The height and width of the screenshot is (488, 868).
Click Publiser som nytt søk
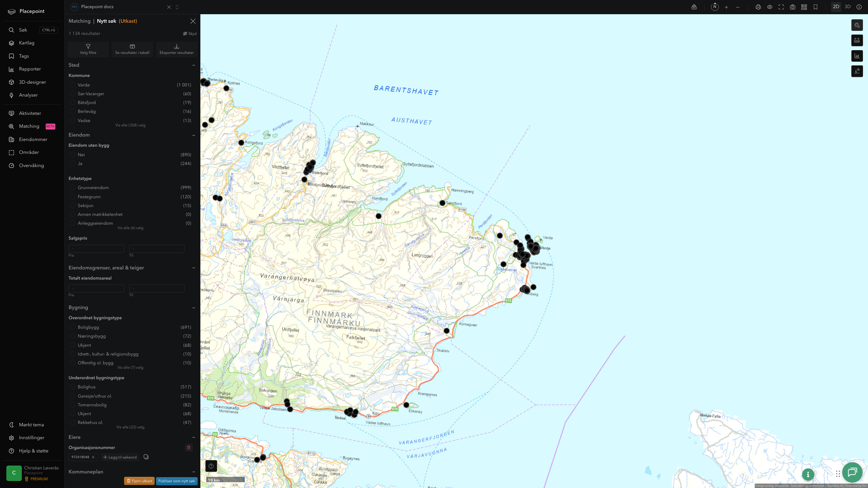click(177, 481)
